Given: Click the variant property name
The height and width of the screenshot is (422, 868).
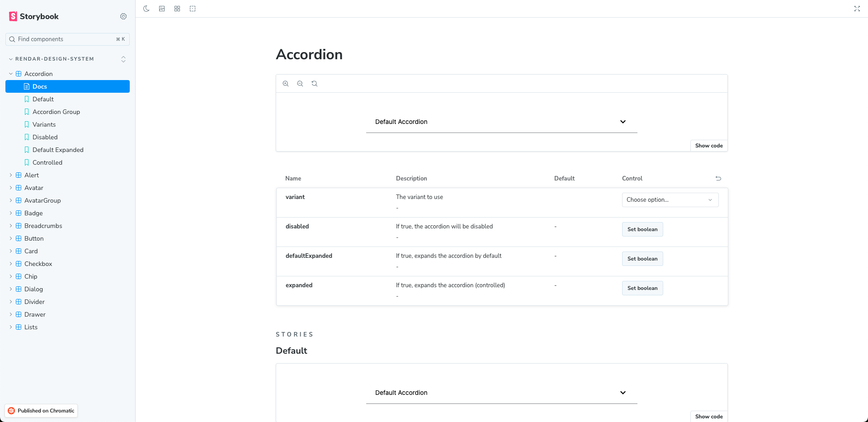Looking at the screenshot, I should point(295,197).
